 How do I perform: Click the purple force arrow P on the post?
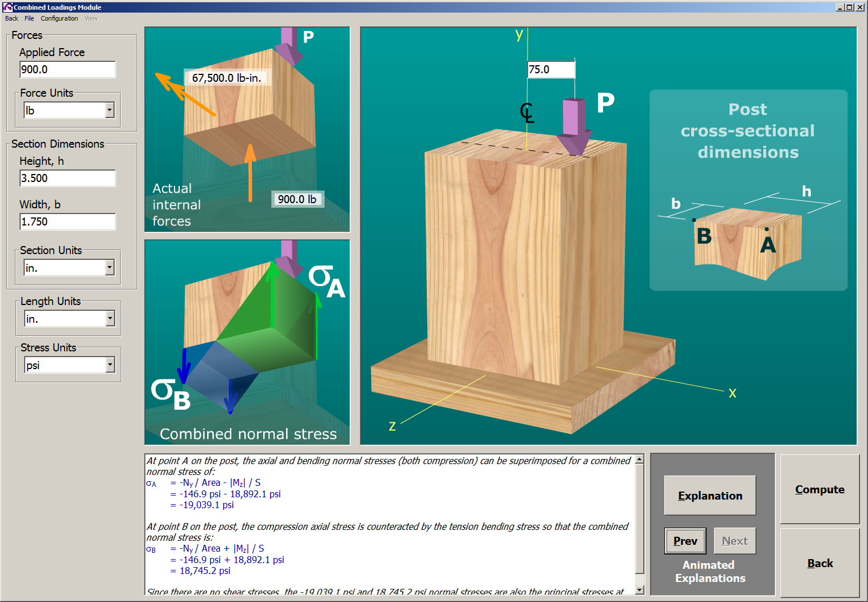pyautogui.click(x=574, y=126)
